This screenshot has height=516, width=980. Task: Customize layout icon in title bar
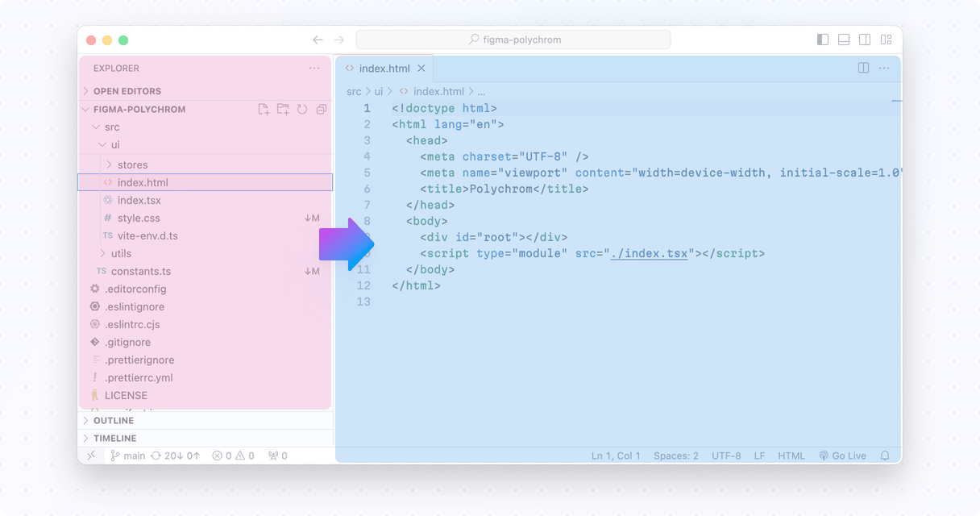coord(886,40)
